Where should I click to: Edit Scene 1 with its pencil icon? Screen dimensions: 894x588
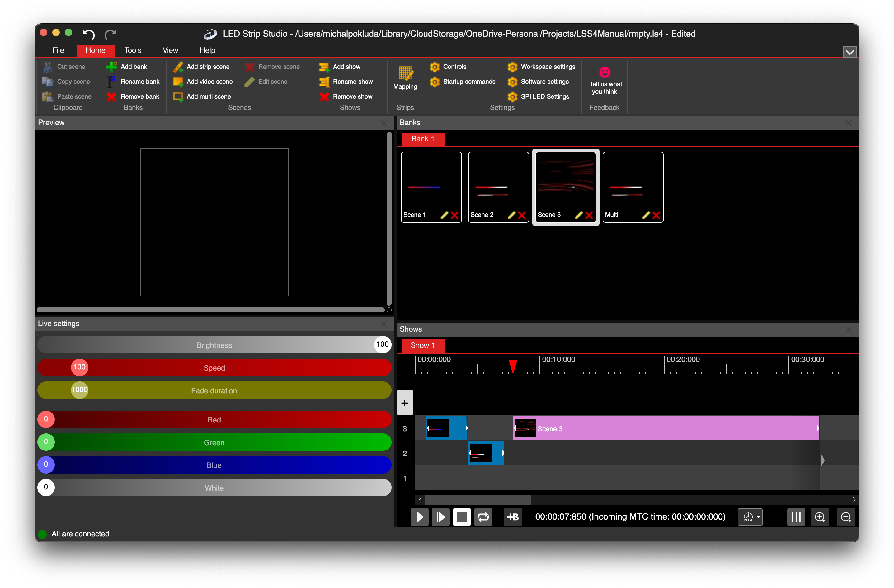[445, 215]
